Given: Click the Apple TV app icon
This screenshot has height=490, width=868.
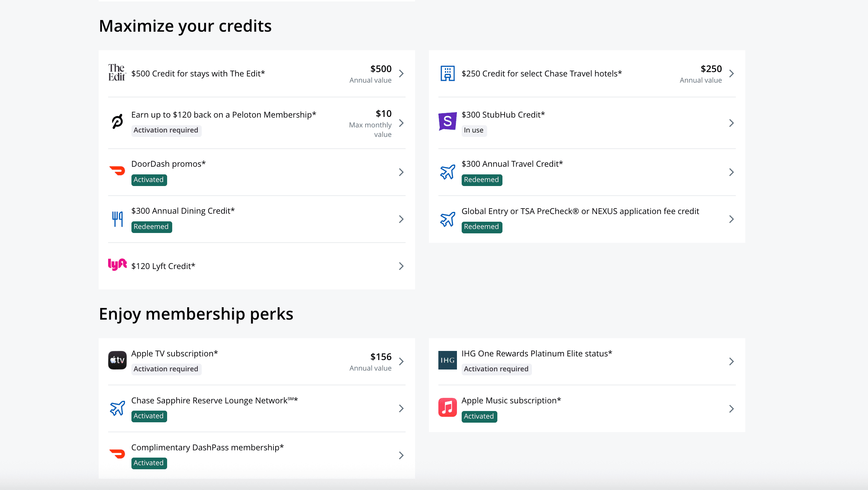Looking at the screenshot, I should (117, 360).
